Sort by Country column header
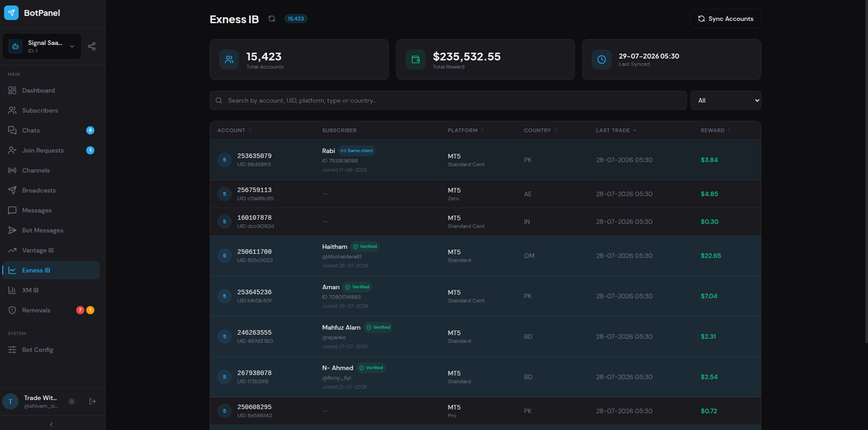Image resolution: width=868 pixels, height=430 pixels. click(x=540, y=130)
